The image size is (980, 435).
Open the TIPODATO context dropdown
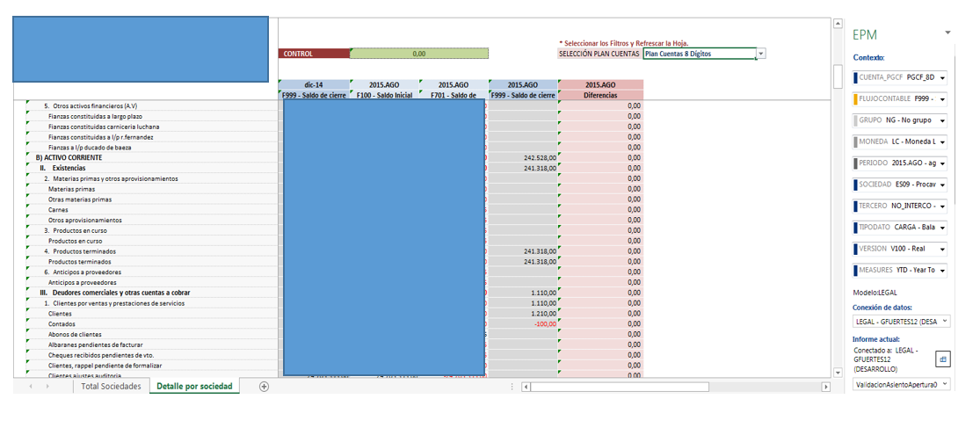click(942, 228)
